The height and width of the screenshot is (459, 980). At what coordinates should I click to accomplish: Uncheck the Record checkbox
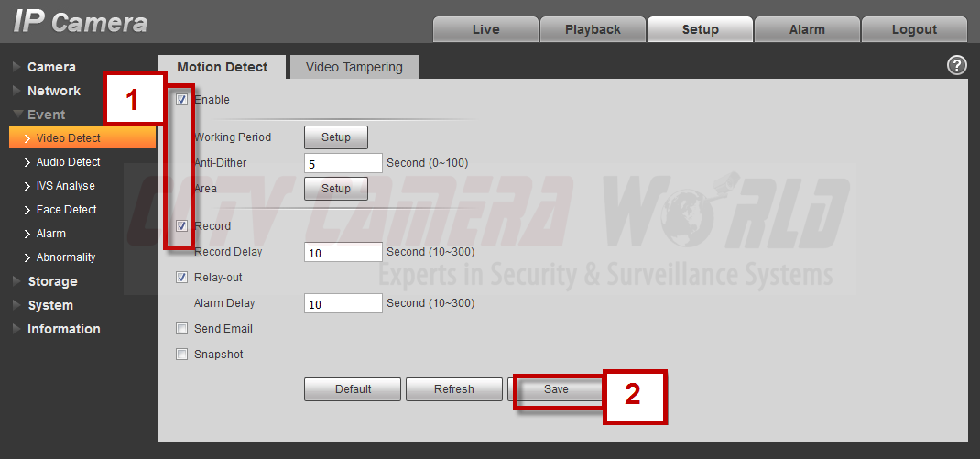182,225
